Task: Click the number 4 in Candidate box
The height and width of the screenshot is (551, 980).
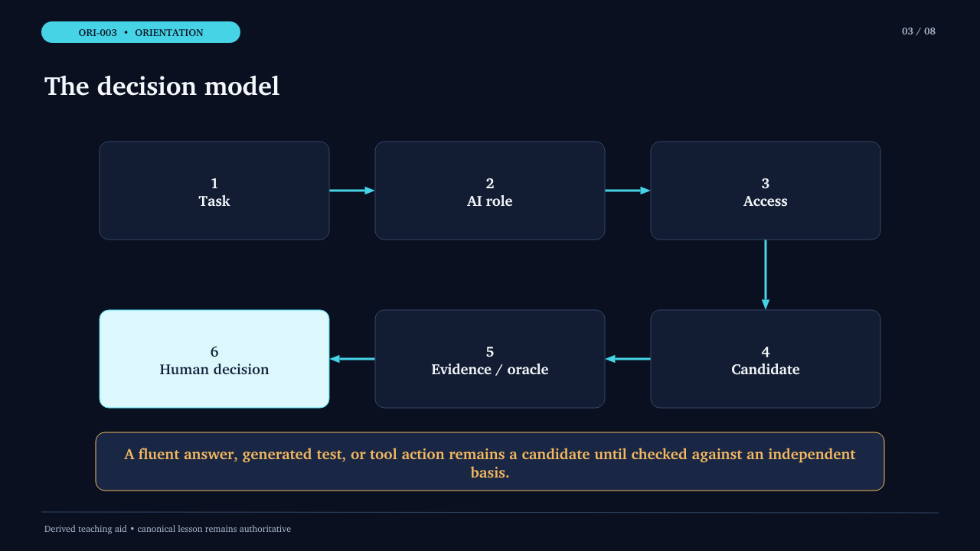Action: [x=766, y=352]
